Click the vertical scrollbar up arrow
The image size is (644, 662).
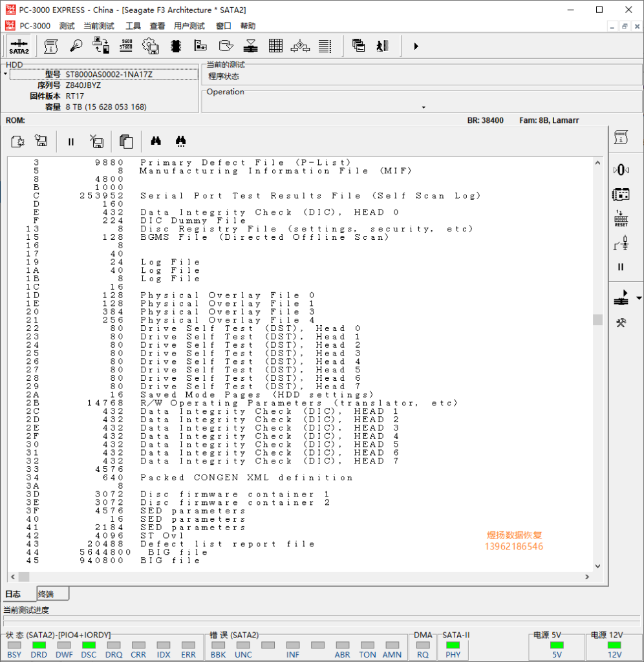[x=597, y=163]
